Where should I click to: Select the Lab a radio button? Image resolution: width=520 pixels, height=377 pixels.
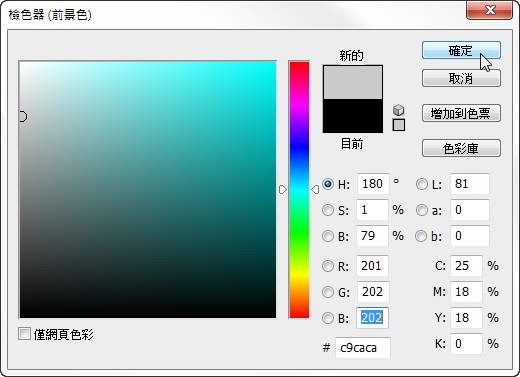(422, 210)
